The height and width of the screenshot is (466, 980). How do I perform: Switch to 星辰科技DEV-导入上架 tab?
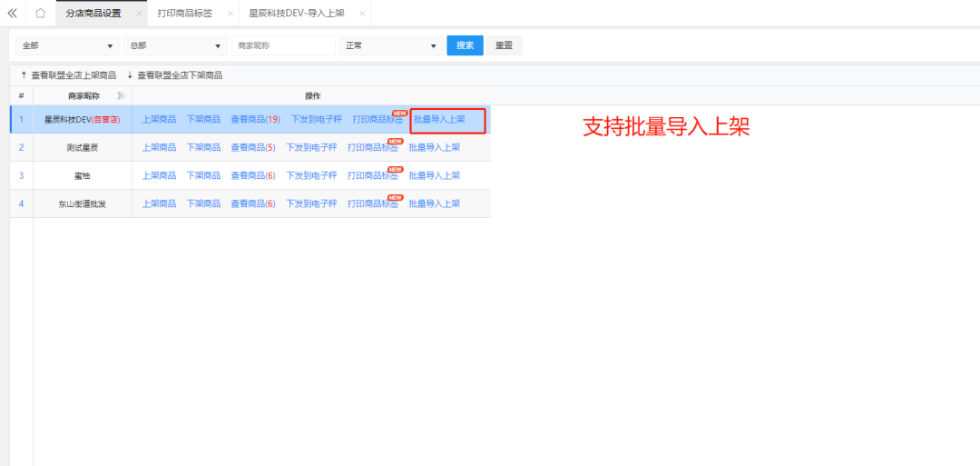(296, 14)
